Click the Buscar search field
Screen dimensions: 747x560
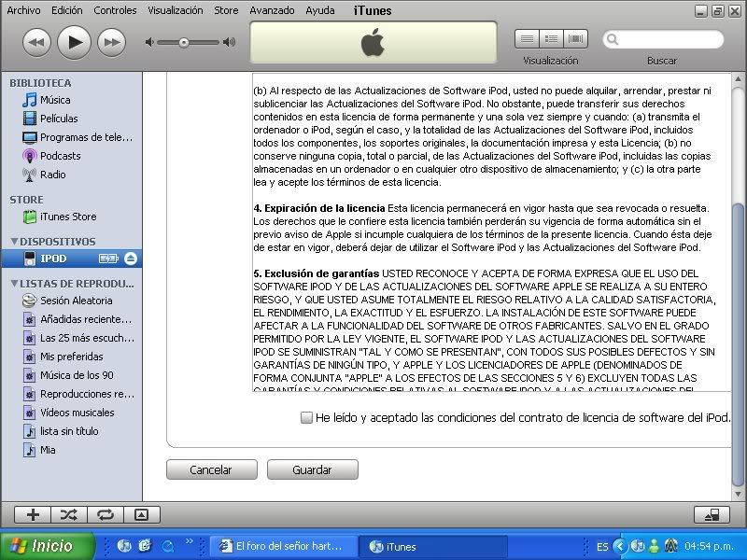click(663, 39)
